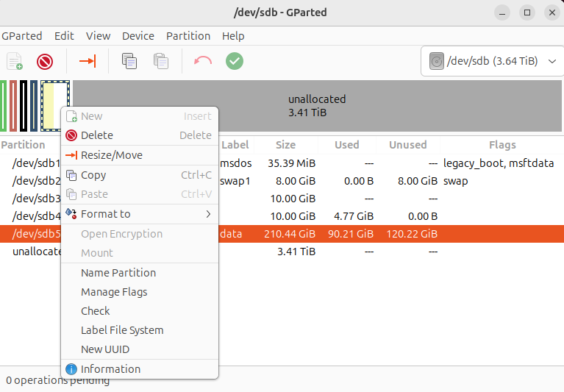Select Information in the context menu

[x=110, y=369]
